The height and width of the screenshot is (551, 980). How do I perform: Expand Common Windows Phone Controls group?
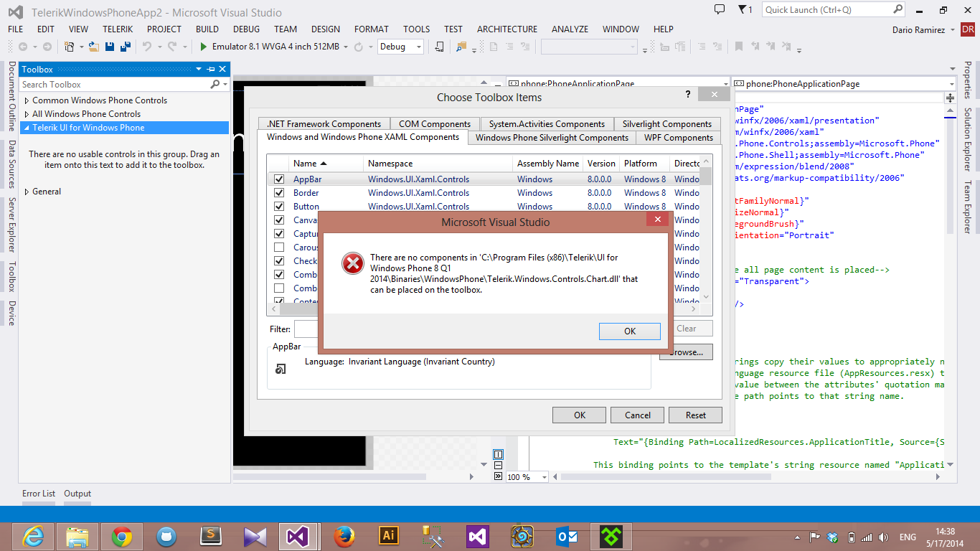click(27, 100)
